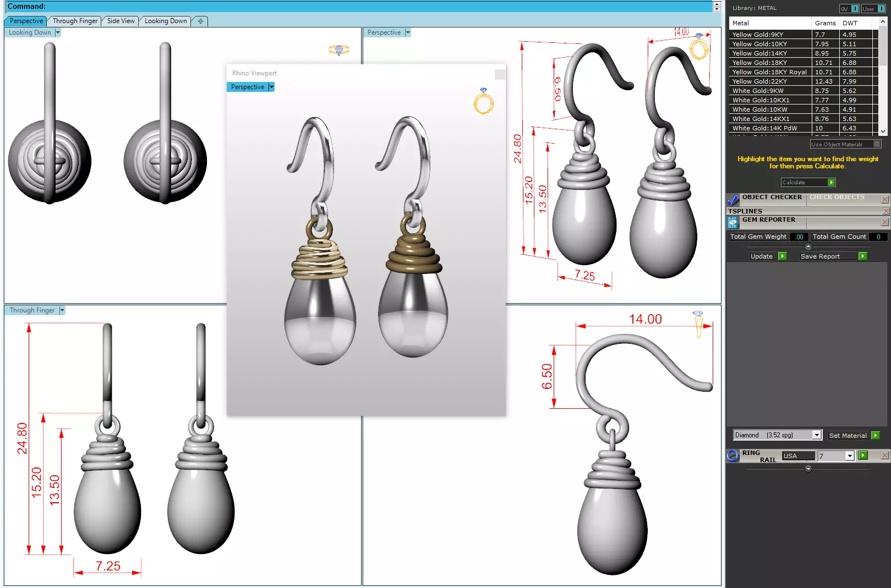Click the blue Object Checker checkmark icon
The height and width of the screenshot is (588, 891).
coord(733,200)
